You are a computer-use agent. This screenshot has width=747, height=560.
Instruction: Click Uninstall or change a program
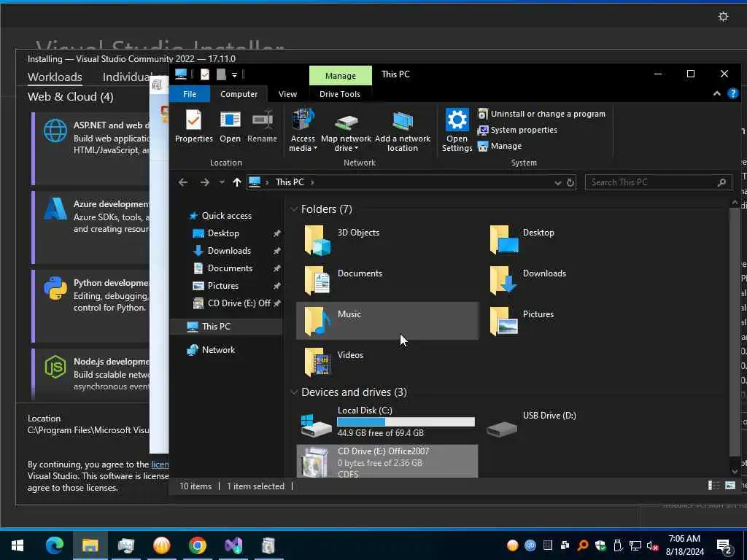(542, 114)
